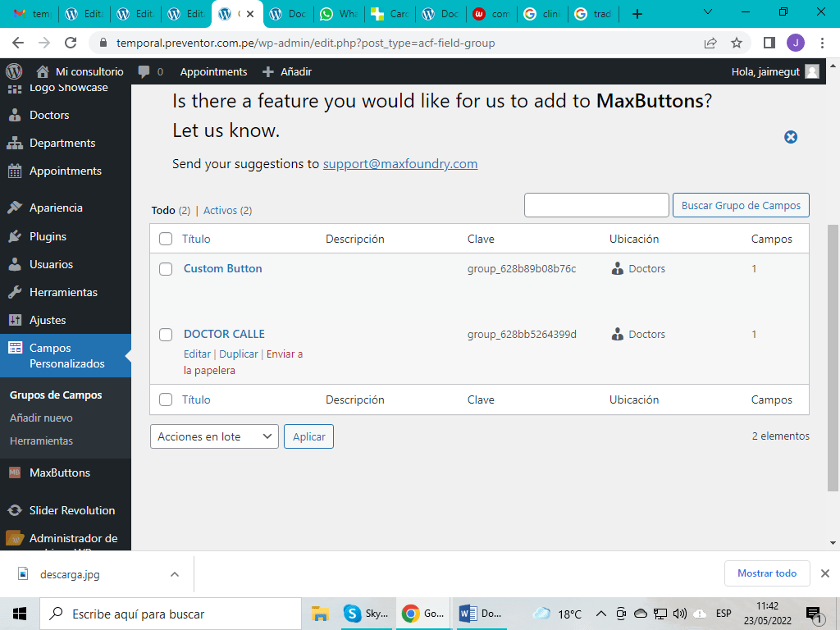Click Mostrar todo downloads button
Screen dimensions: 840x630
[x=767, y=573]
